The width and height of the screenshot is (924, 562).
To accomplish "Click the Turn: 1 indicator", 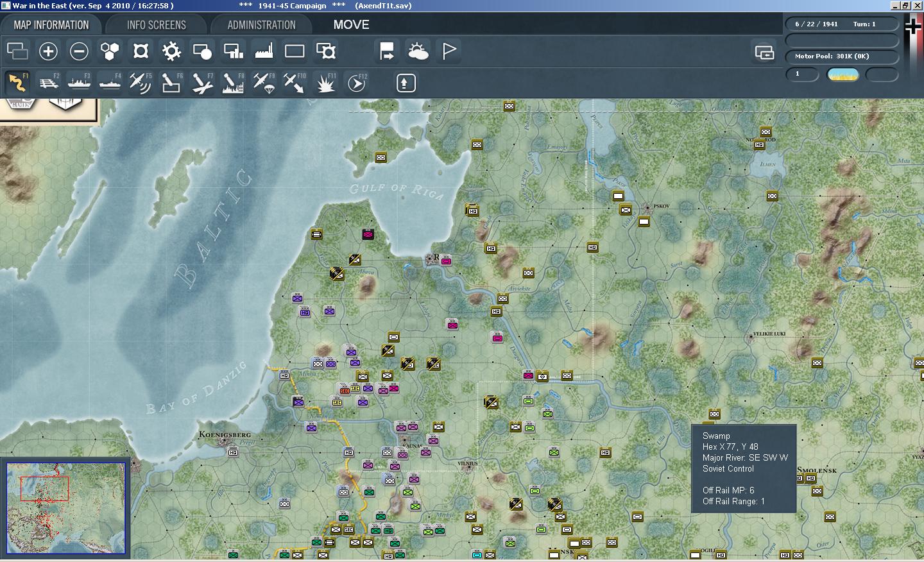I will [864, 24].
